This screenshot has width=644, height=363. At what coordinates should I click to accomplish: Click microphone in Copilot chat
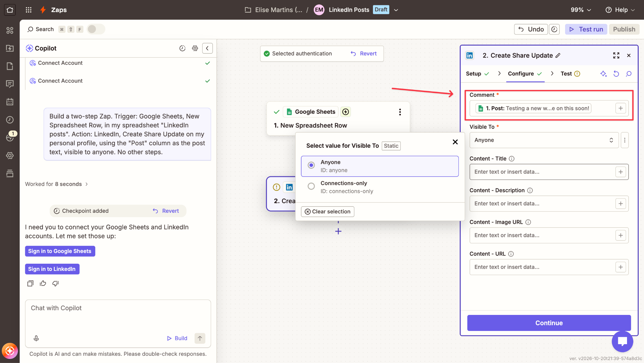pyautogui.click(x=36, y=338)
